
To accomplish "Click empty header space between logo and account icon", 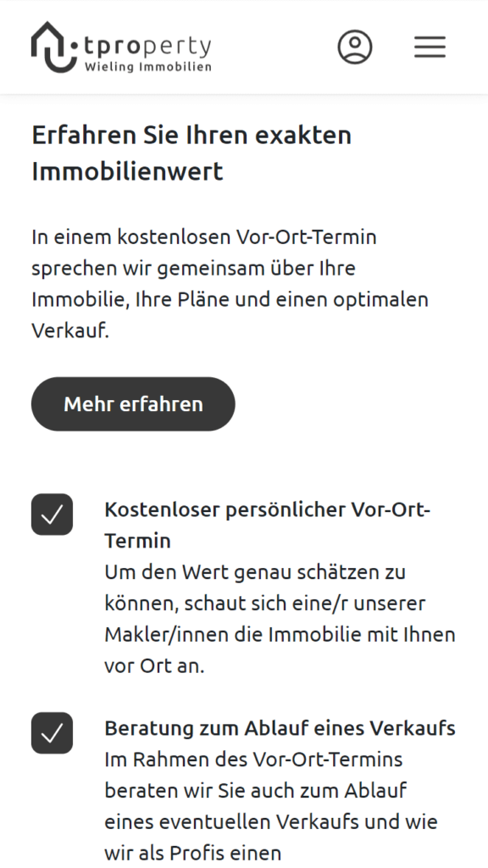I will 274,47.
